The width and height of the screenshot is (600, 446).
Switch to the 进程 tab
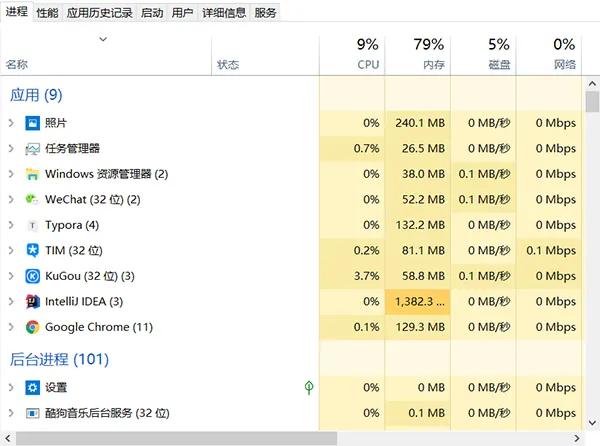(16, 12)
